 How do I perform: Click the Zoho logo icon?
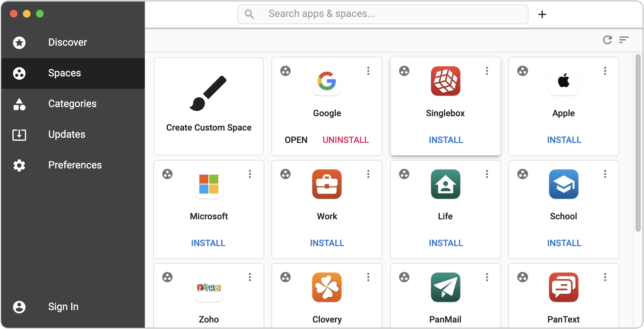[x=209, y=288]
